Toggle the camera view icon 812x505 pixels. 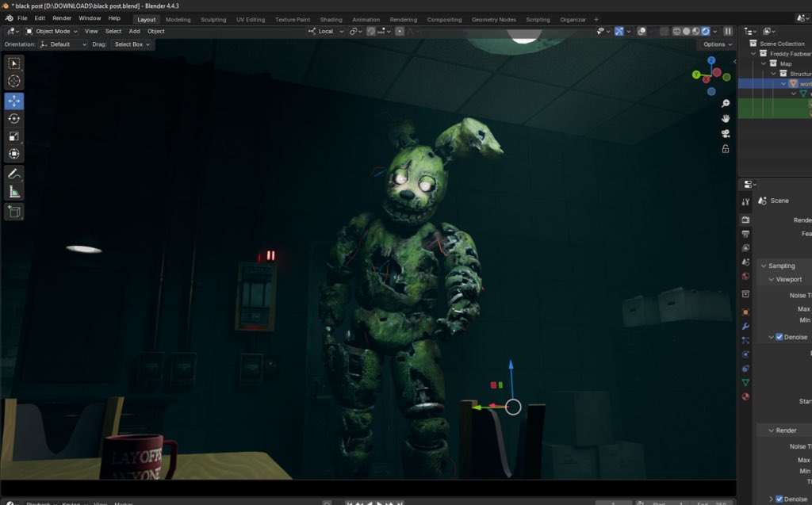point(726,134)
